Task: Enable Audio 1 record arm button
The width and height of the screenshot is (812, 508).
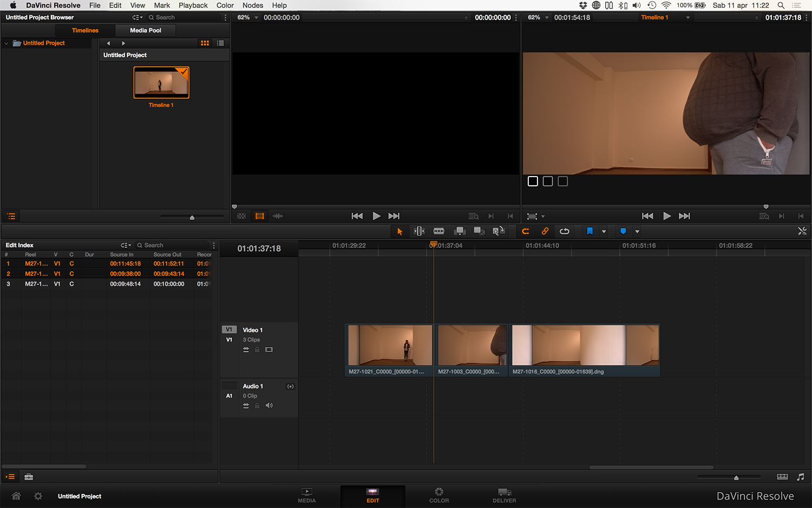Action: point(291,387)
